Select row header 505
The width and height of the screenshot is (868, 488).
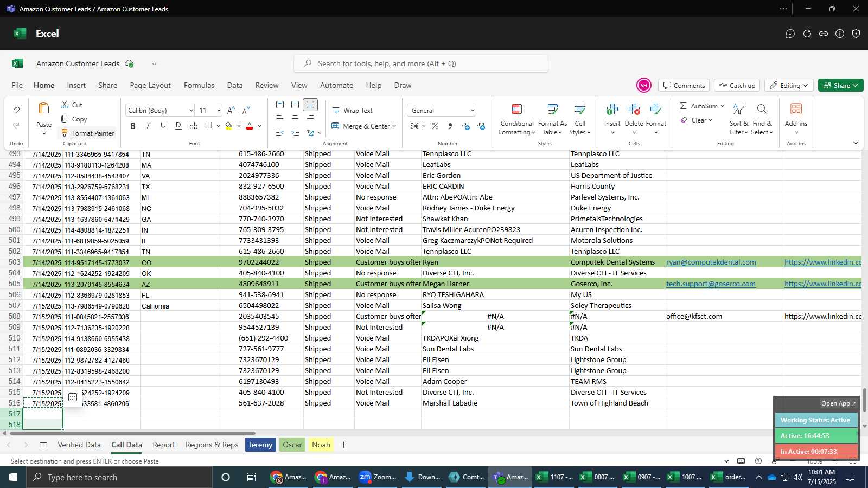pyautogui.click(x=14, y=284)
